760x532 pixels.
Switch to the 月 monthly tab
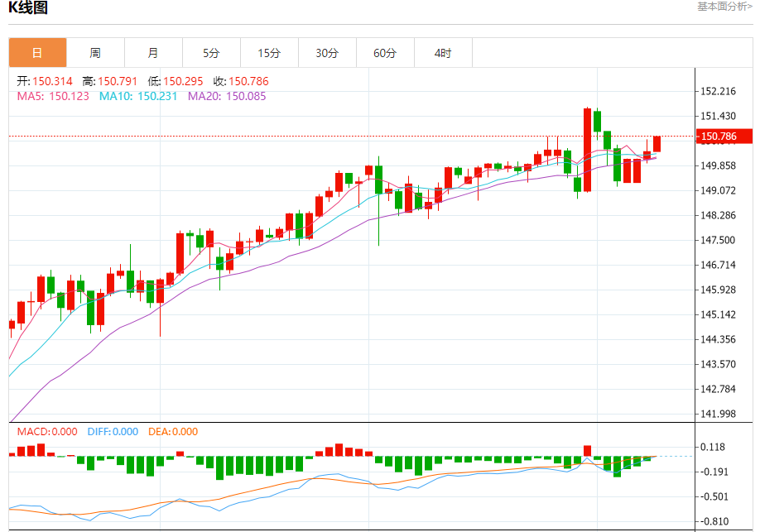(x=153, y=53)
